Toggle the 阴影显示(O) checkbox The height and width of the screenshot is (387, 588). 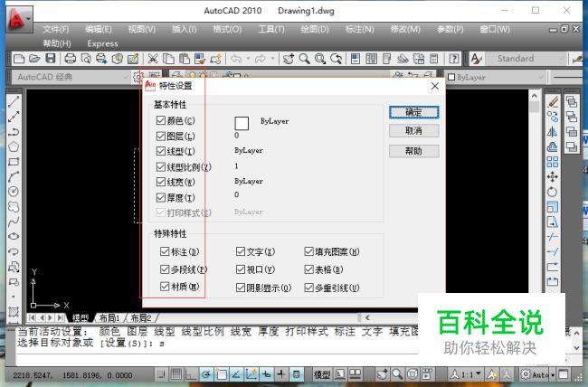(241, 288)
